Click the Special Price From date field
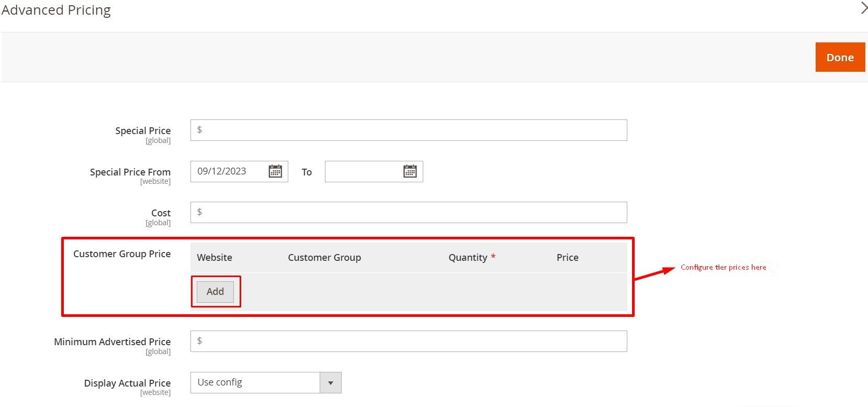The height and width of the screenshot is (407, 868). tap(239, 171)
